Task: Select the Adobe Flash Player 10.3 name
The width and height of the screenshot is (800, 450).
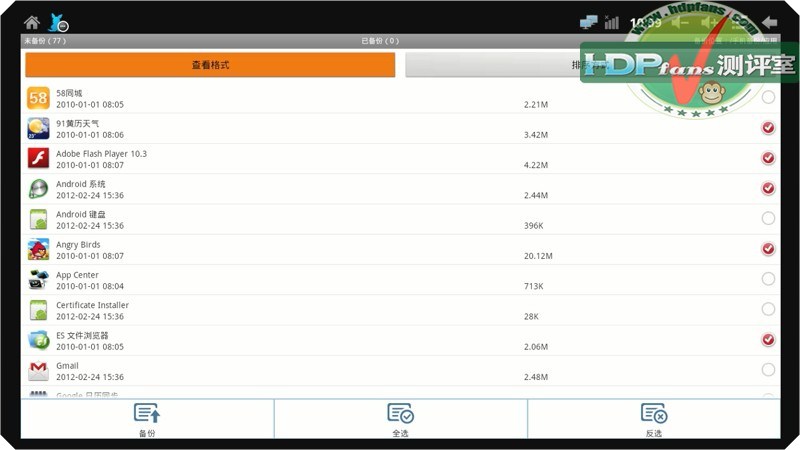Action: point(101,154)
